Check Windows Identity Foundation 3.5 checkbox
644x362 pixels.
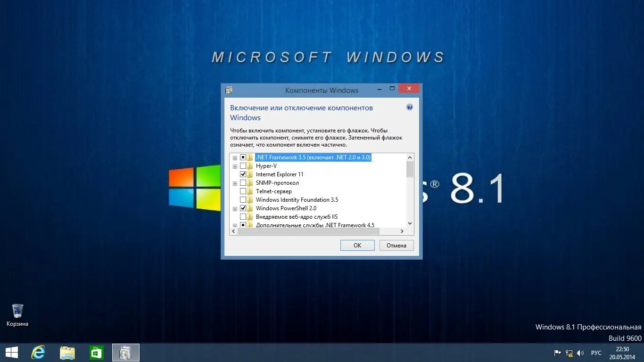click(243, 200)
